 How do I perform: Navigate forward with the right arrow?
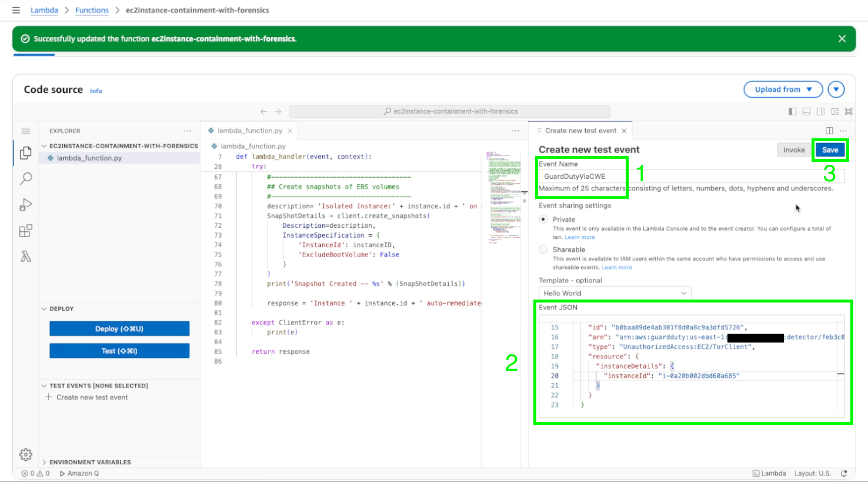coord(278,111)
